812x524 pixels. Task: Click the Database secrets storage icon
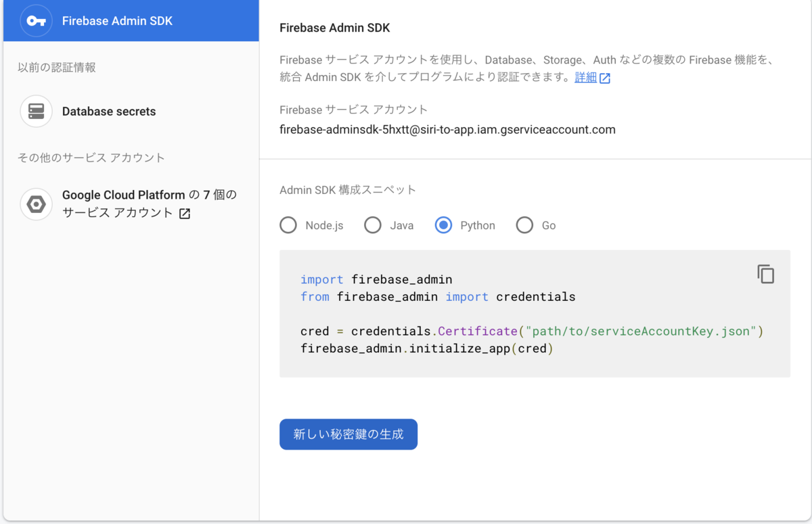[37, 112]
